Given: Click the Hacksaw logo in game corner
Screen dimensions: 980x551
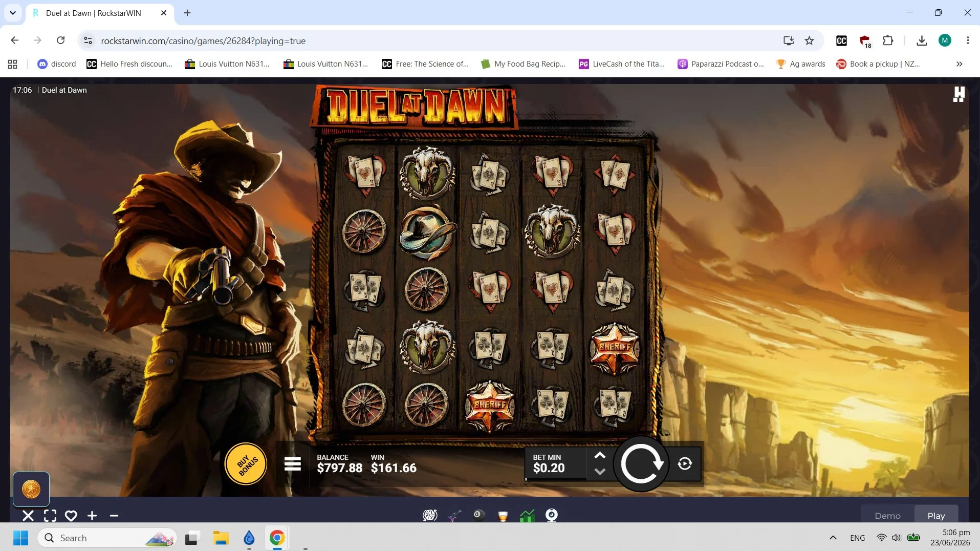Looking at the screenshot, I should (x=959, y=94).
